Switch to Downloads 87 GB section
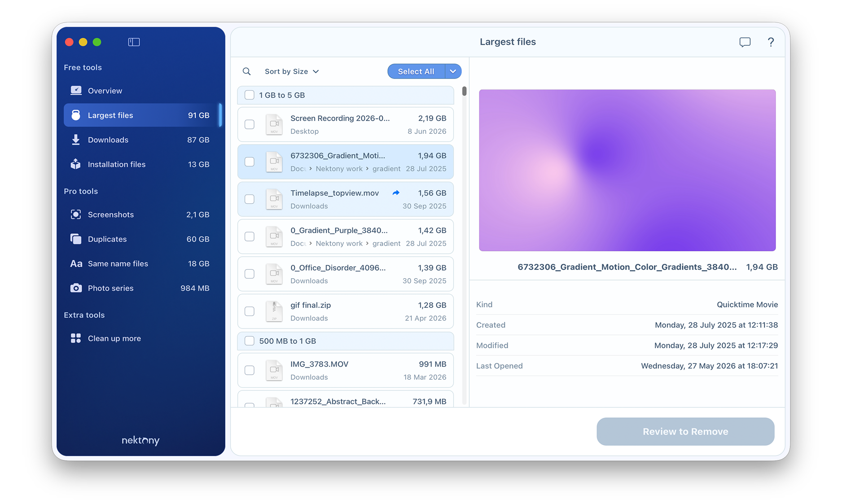This screenshot has height=504, width=842. (141, 140)
